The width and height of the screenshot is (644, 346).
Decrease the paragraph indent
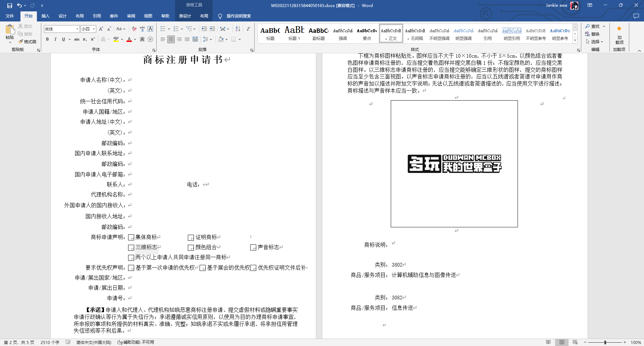tap(204, 29)
